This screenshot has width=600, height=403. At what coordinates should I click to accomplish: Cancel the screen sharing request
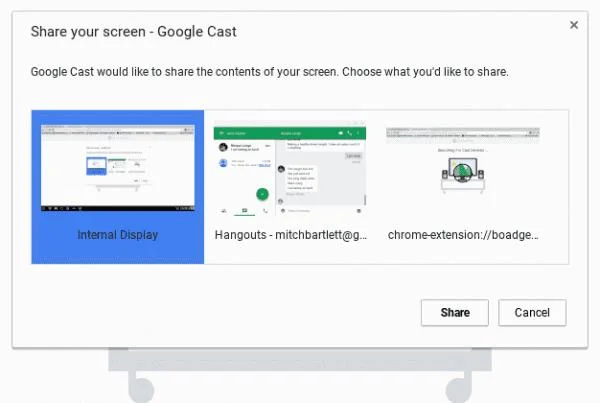532,313
